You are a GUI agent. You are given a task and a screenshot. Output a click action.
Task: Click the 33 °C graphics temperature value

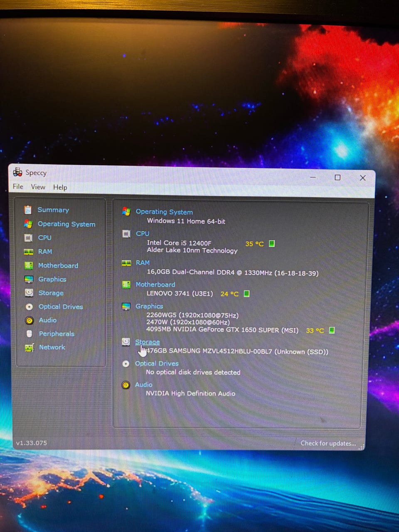[315, 330]
